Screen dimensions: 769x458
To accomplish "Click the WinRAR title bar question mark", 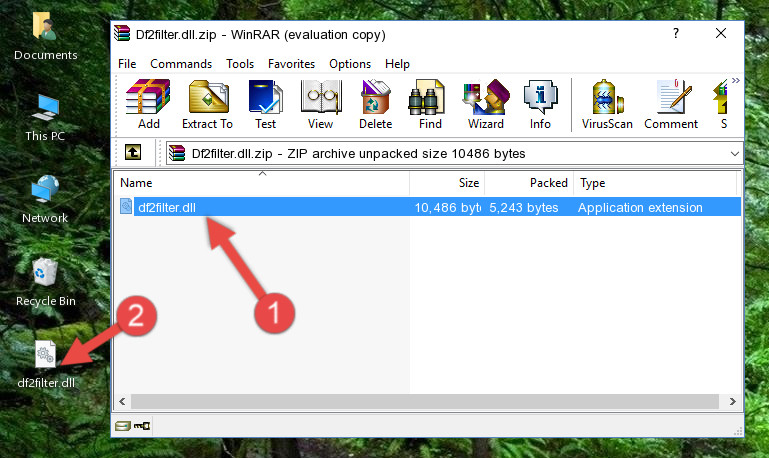I will click(x=676, y=33).
